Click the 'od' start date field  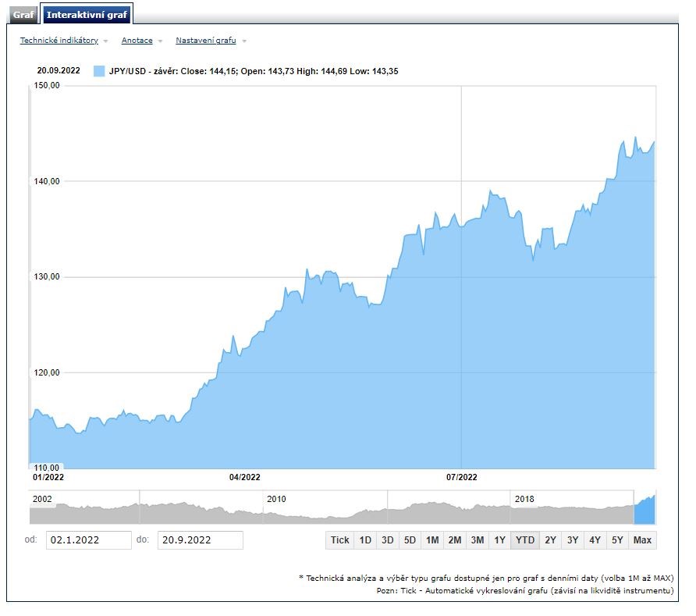[88, 540]
